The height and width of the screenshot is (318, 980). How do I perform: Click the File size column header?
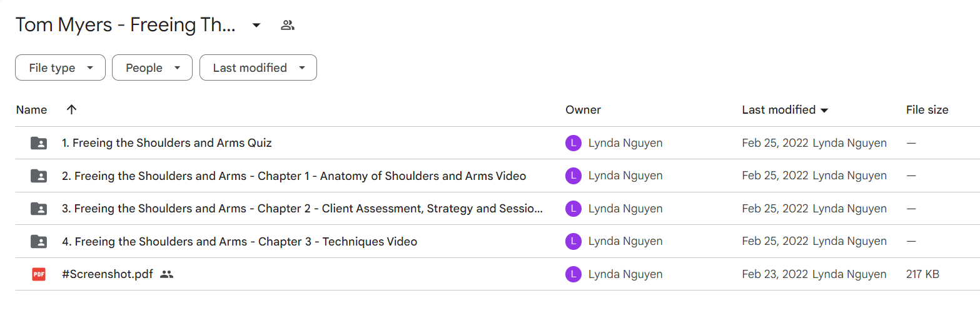pos(927,110)
